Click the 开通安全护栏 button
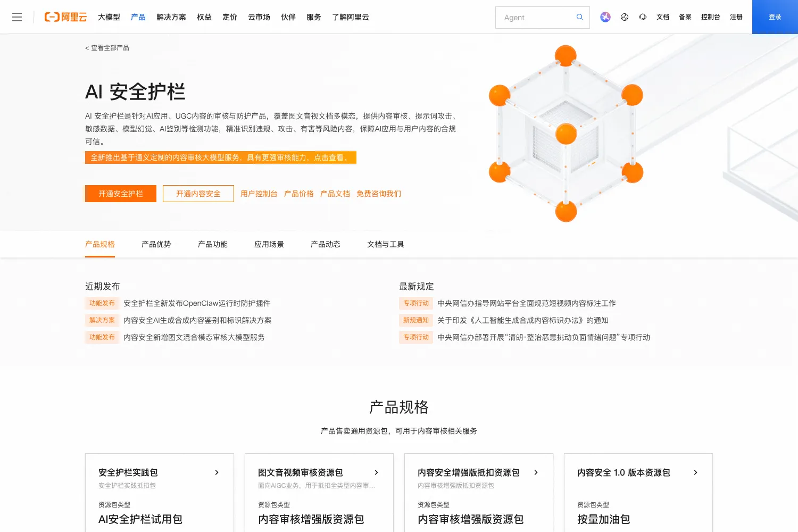The height and width of the screenshot is (532, 798). [x=121, y=194]
